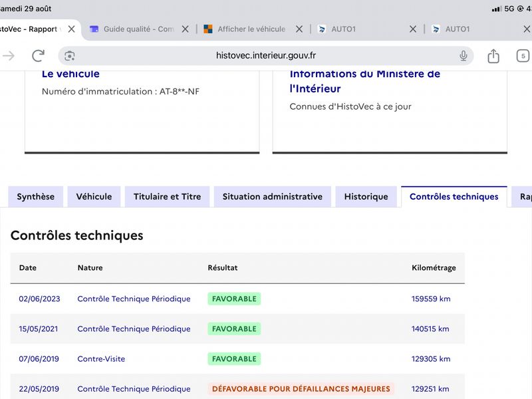Click the 140515 km value
This screenshot has height=399, width=532.
click(430, 329)
